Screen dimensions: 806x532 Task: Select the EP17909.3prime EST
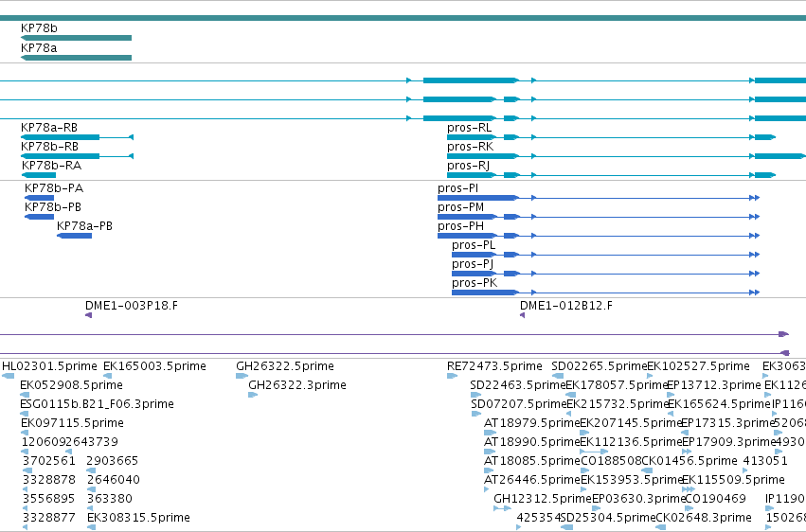pos(687,452)
